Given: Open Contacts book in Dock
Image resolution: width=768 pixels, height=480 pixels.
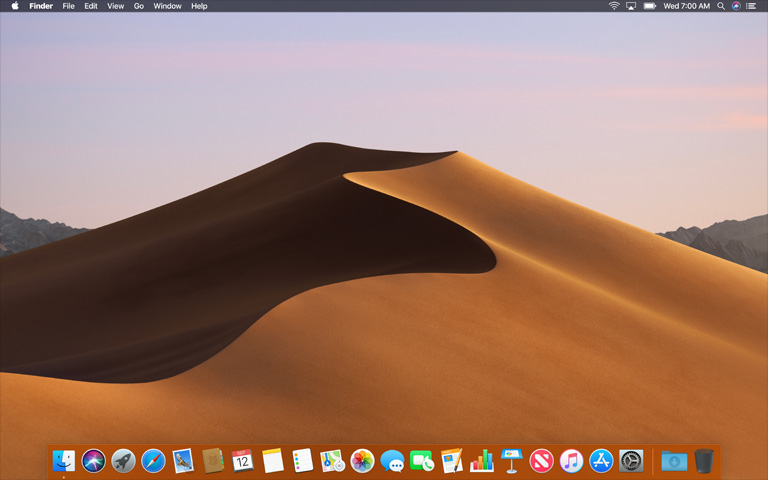Looking at the screenshot, I should pos(213,461).
